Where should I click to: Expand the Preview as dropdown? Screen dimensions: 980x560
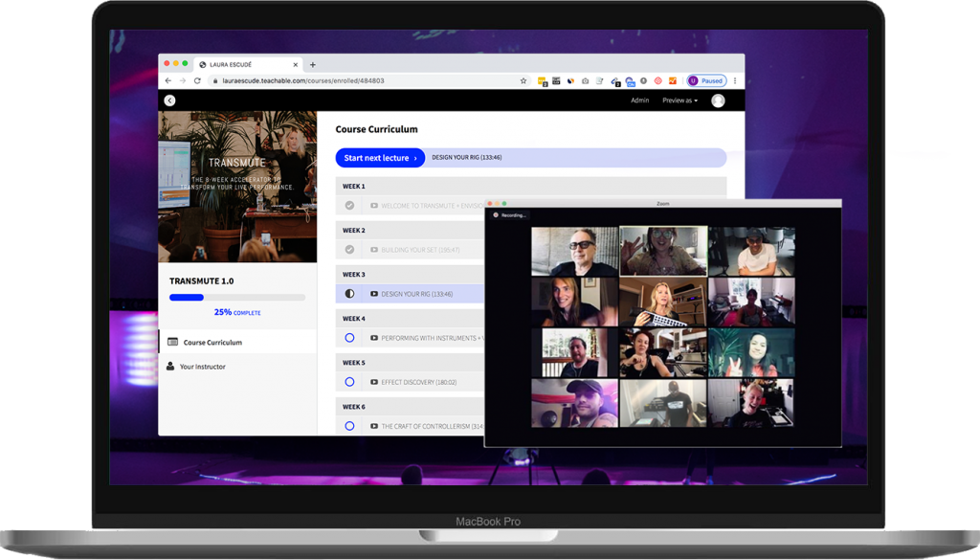pyautogui.click(x=680, y=100)
